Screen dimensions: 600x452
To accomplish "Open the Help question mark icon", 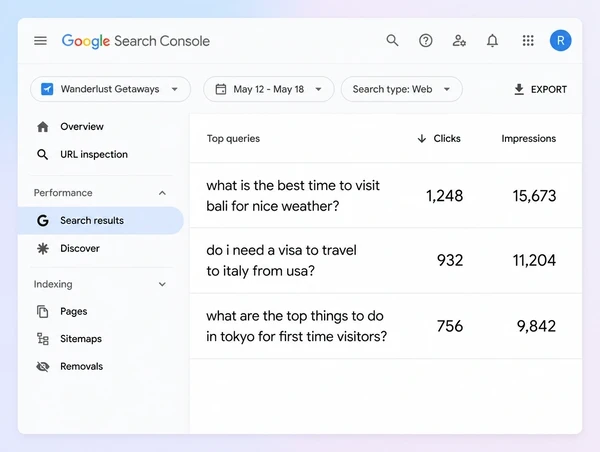I will tap(426, 41).
